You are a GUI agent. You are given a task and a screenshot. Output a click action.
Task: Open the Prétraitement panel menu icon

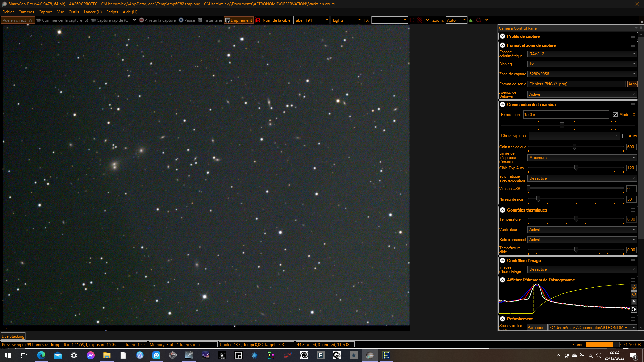(x=633, y=319)
